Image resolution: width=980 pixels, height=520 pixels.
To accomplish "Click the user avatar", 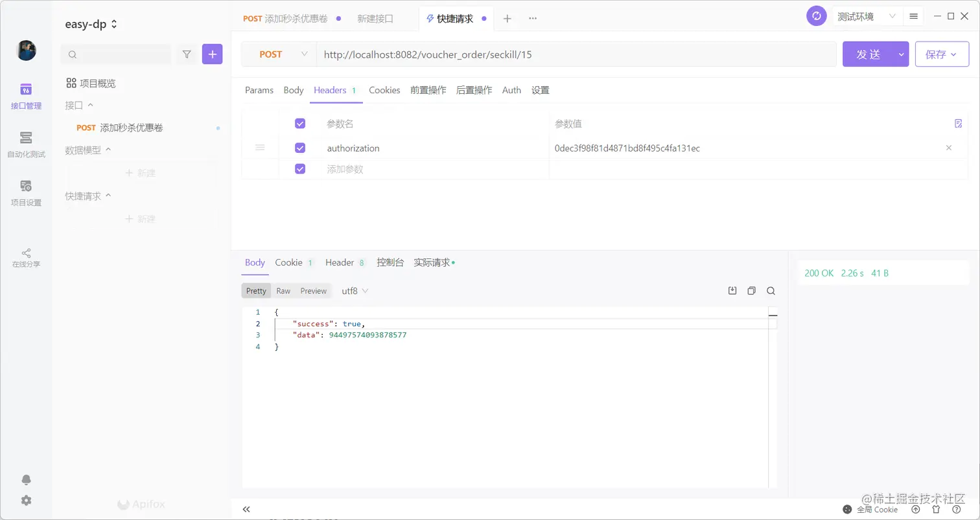I will coord(26,51).
